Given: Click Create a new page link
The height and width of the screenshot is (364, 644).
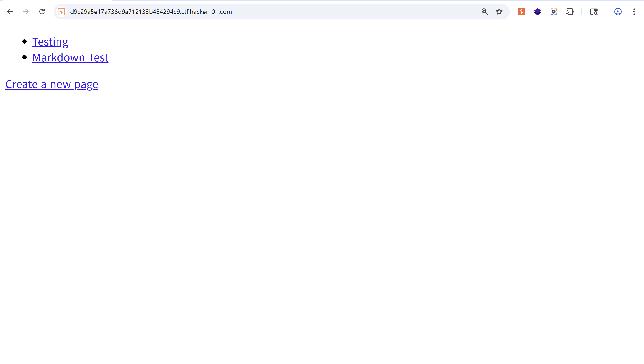Looking at the screenshot, I should (x=52, y=84).
